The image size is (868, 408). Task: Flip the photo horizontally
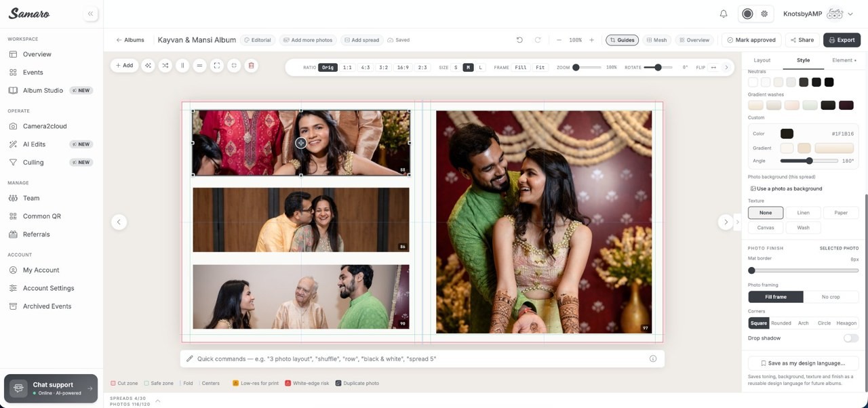pos(713,68)
